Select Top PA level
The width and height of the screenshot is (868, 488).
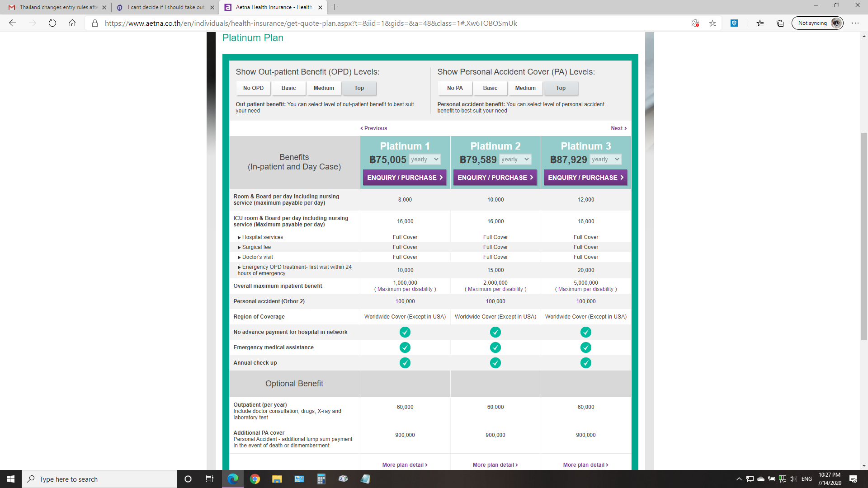pyautogui.click(x=561, y=88)
